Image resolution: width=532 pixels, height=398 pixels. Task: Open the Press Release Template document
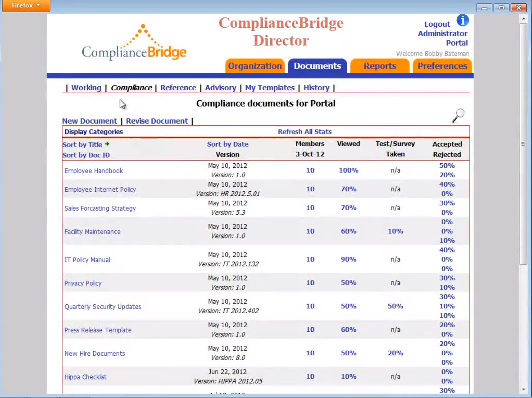pyautogui.click(x=98, y=330)
